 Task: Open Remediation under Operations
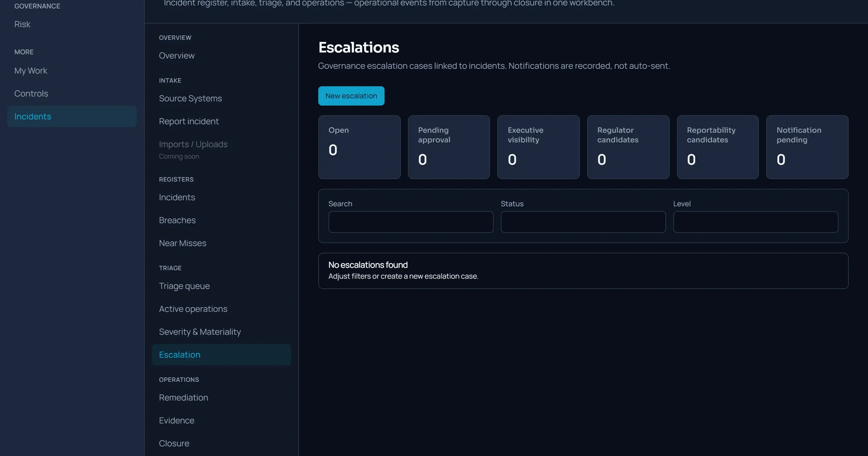coord(222,397)
